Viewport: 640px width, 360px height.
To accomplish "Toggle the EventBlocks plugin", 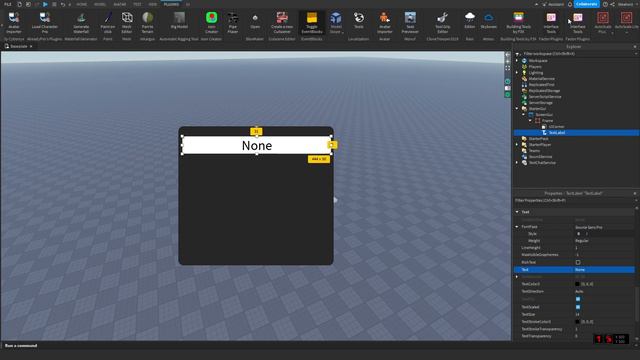I will pos(312,22).
